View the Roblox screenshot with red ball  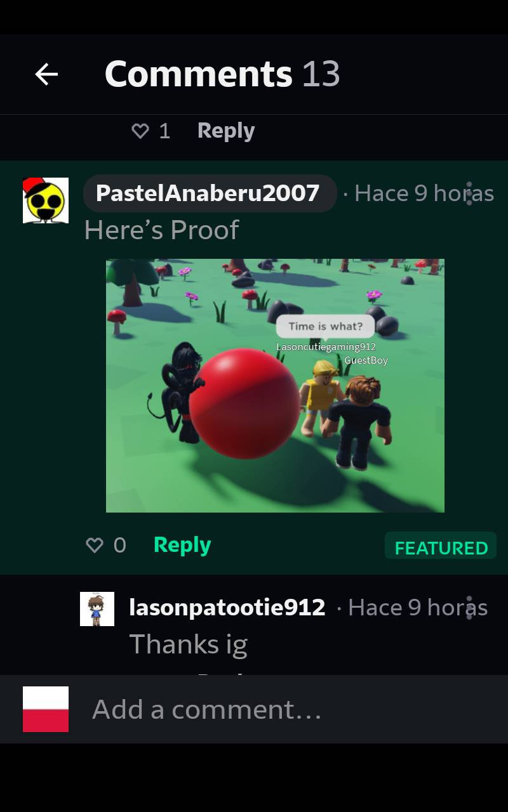tap(275, 385)
